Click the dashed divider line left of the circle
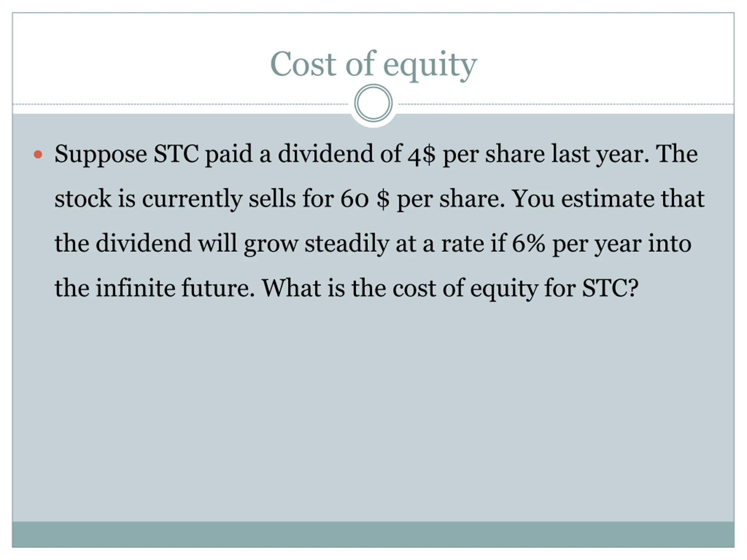The height and width of the screenshot is (560, 747). point(180,104)
